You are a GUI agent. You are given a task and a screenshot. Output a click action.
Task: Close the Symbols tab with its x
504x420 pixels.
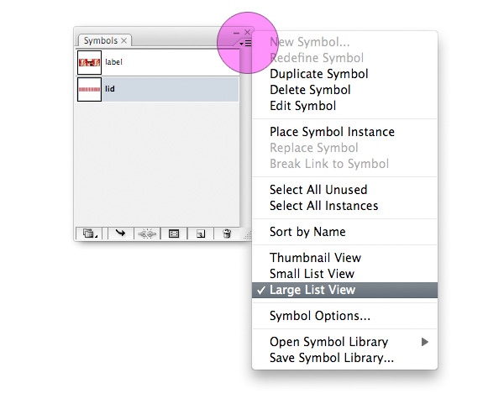coord(124,40)
